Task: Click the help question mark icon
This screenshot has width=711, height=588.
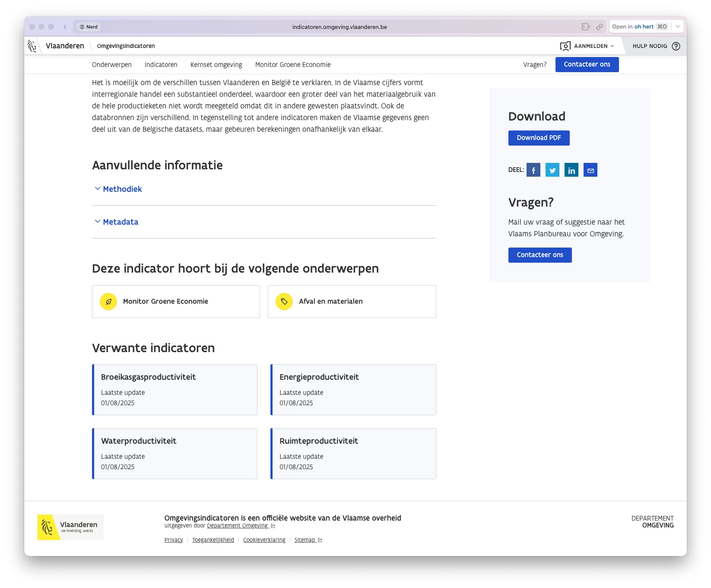Action: point(676,46)
